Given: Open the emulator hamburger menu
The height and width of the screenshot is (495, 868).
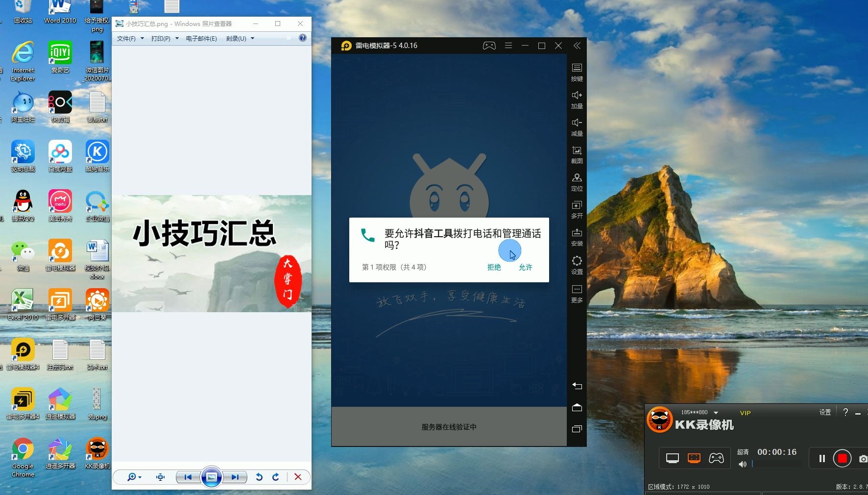Looking at the screenshot, I should coord(508,46).
